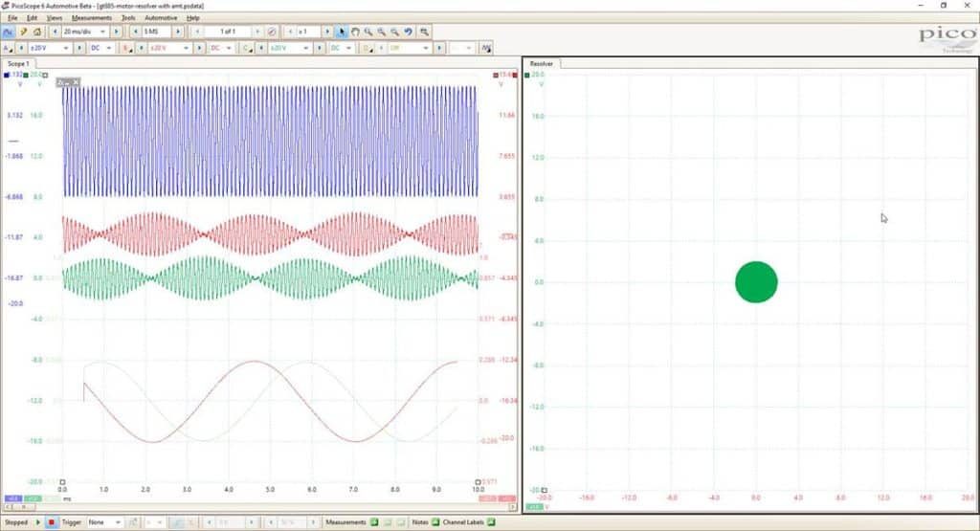Open the Tools menu
Viewport: 980px width, 531px height.
point(128,18)
